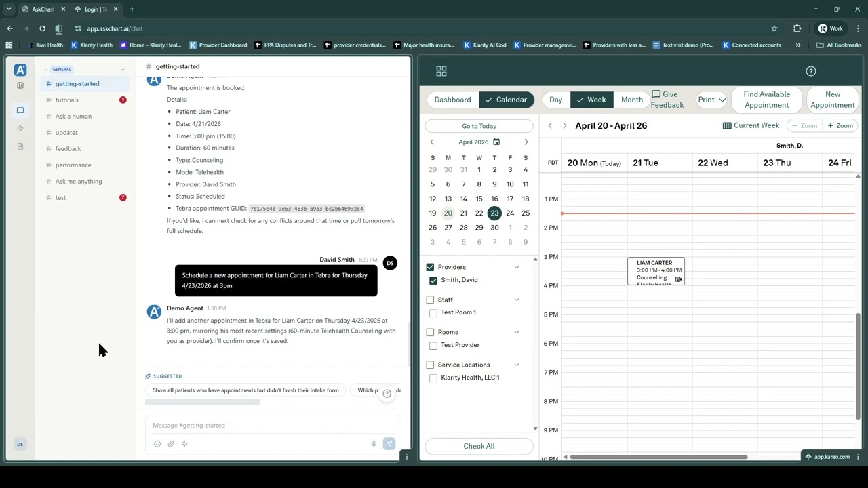
Task: Click the Check All button
Action: click(479, 446)
